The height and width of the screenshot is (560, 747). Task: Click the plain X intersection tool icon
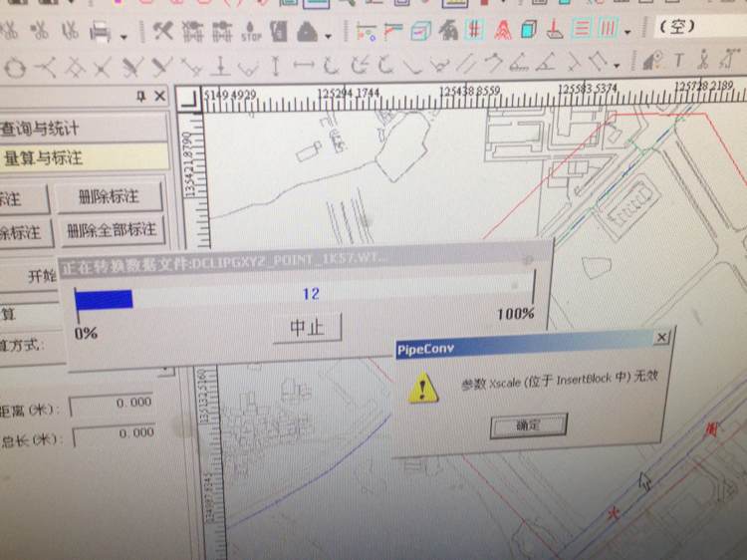(x=102, y=68)
